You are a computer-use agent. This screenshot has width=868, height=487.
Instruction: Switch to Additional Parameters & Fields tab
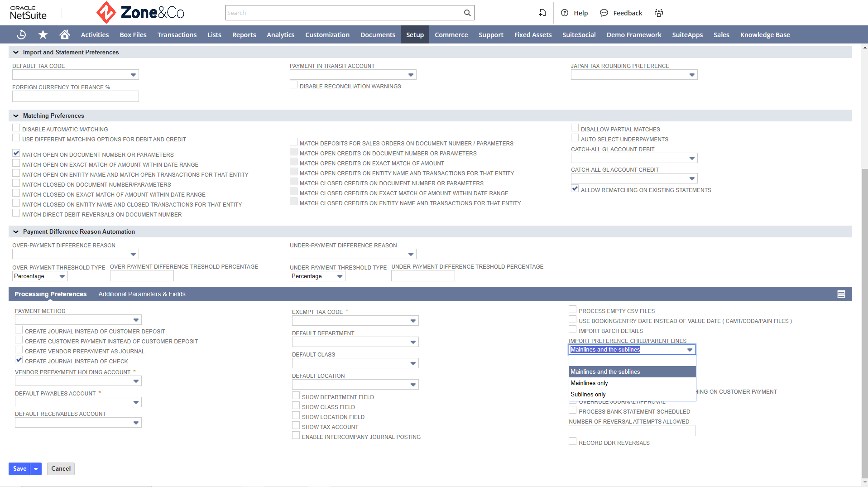pyautogui.click(x=142, y=294)
